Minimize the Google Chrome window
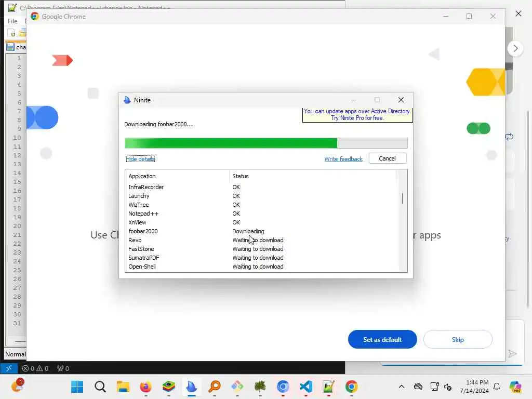The height and width of the screenshot is (399, 532). tap(446, 16)
